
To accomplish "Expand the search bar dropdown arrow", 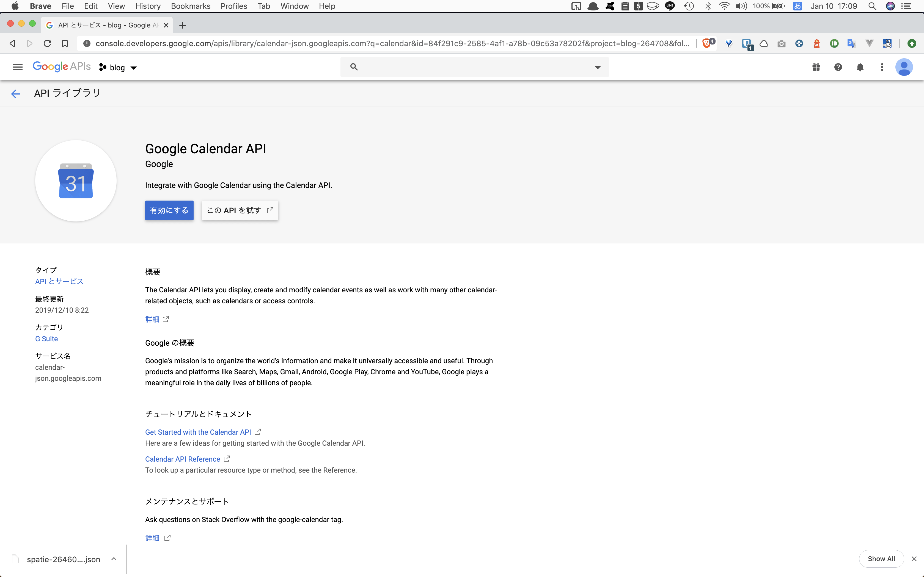I will point(598,67).
